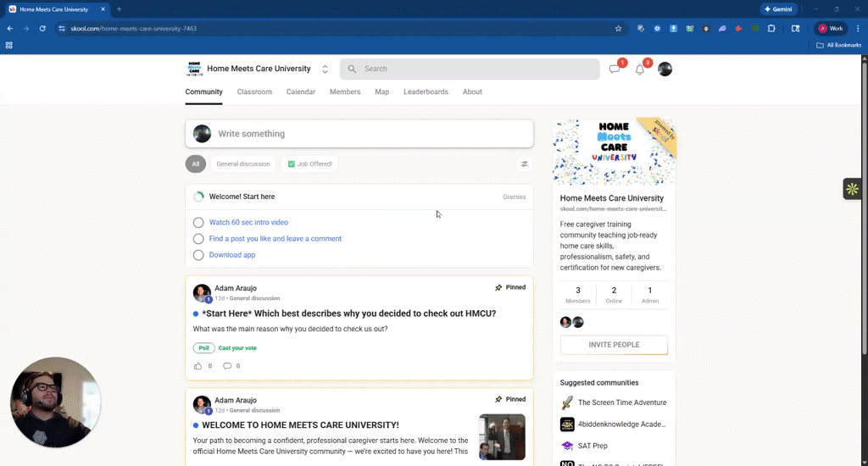Open the Start Here poll post title
868x466 pixels.
(x=348, y=313)
